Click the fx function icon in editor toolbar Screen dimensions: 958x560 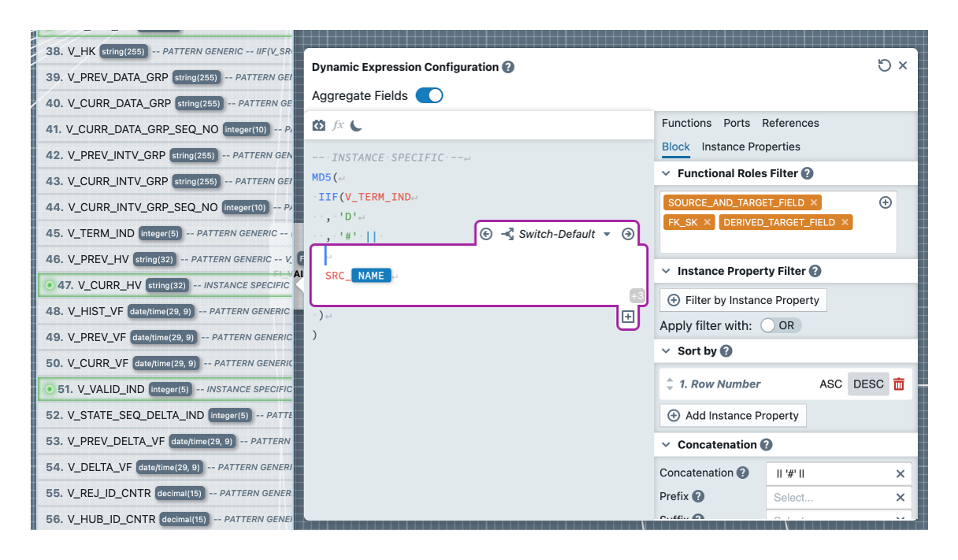338,125
